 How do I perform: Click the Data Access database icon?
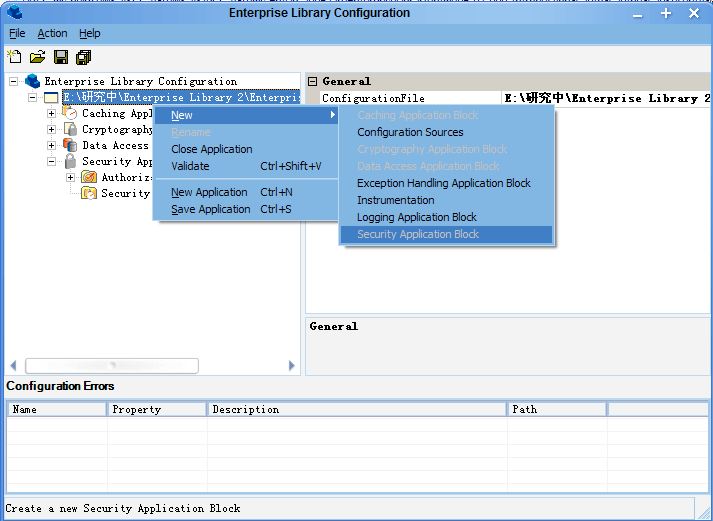point(70,145)
